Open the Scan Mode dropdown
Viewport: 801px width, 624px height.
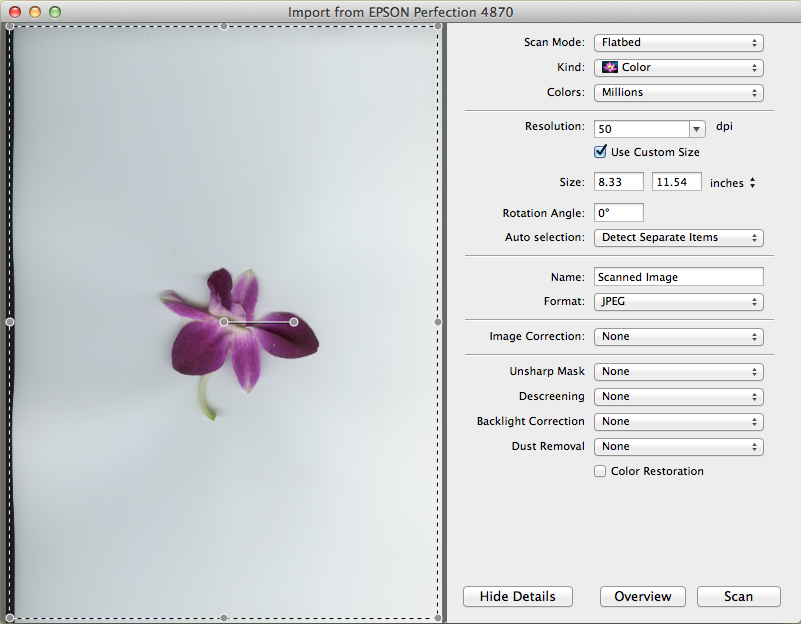click(678, 43)
